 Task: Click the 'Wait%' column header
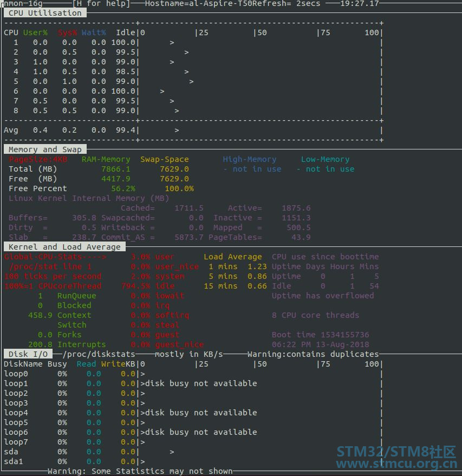tap(94, 32)
